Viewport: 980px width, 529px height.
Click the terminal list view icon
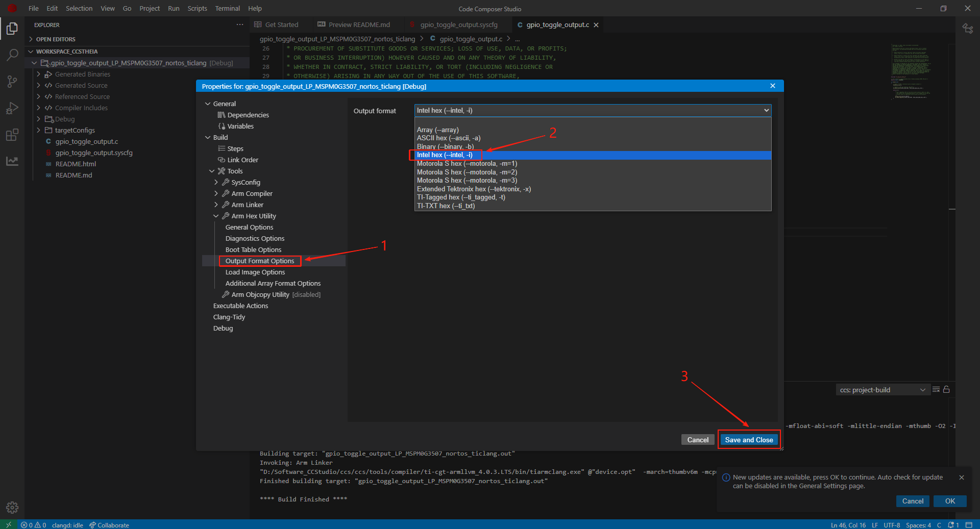click(x=936, y=390)
